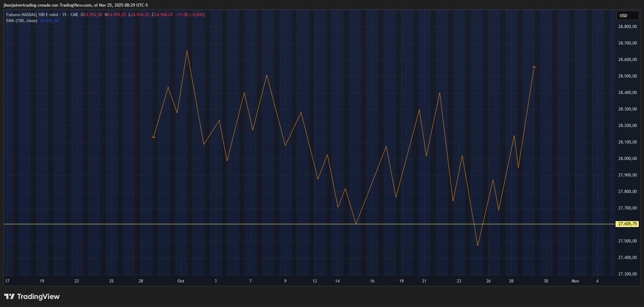Click the 28.500,00 price axis label

627,76
